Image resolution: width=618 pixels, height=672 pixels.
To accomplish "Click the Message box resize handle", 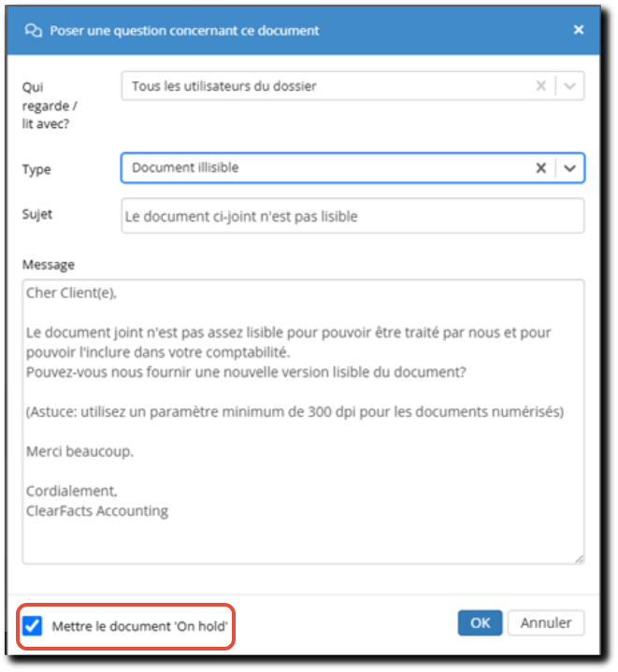I will pyautogui.click(x=580, y=559).
